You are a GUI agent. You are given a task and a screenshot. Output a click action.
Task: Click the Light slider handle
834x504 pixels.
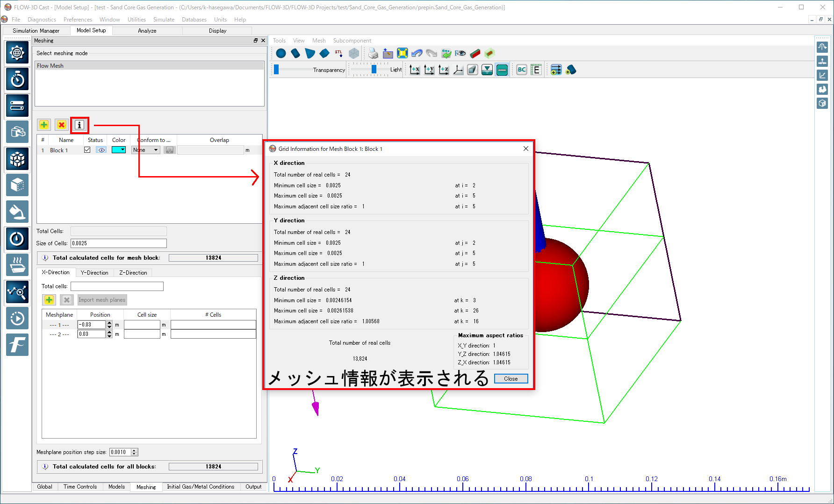click(374, 70)
